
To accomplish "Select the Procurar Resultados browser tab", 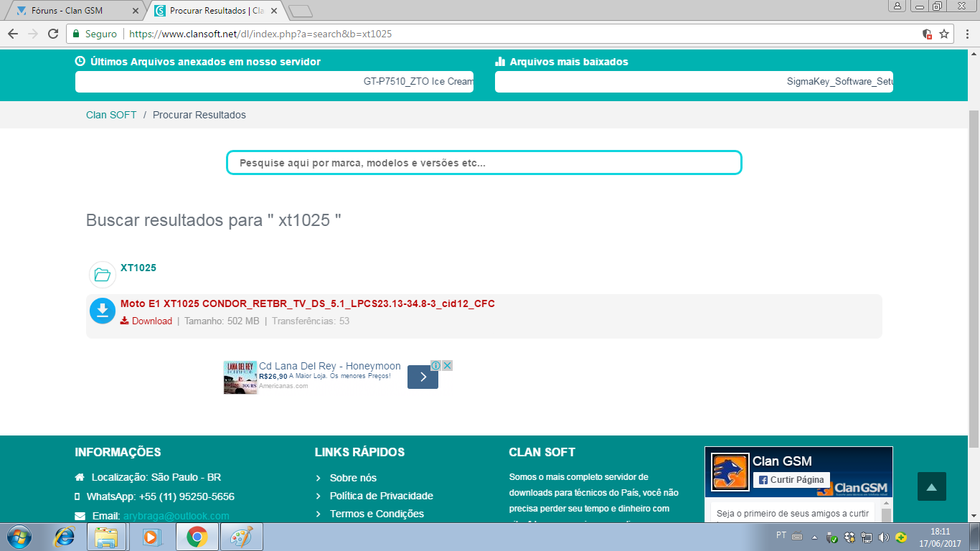I will [215, 11].
